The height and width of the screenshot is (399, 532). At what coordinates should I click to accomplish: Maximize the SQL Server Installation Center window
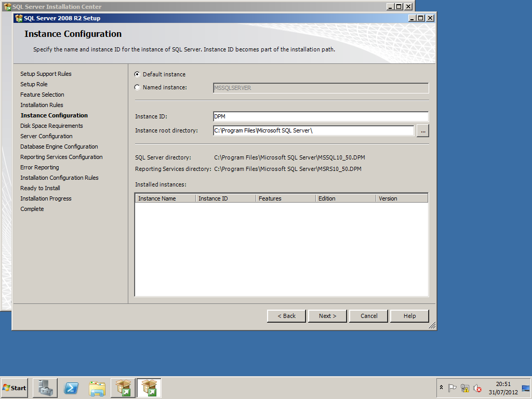(399, 6)
